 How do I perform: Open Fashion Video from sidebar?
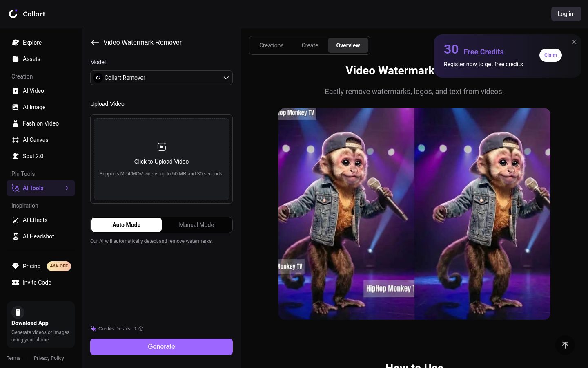click(41, 123)
